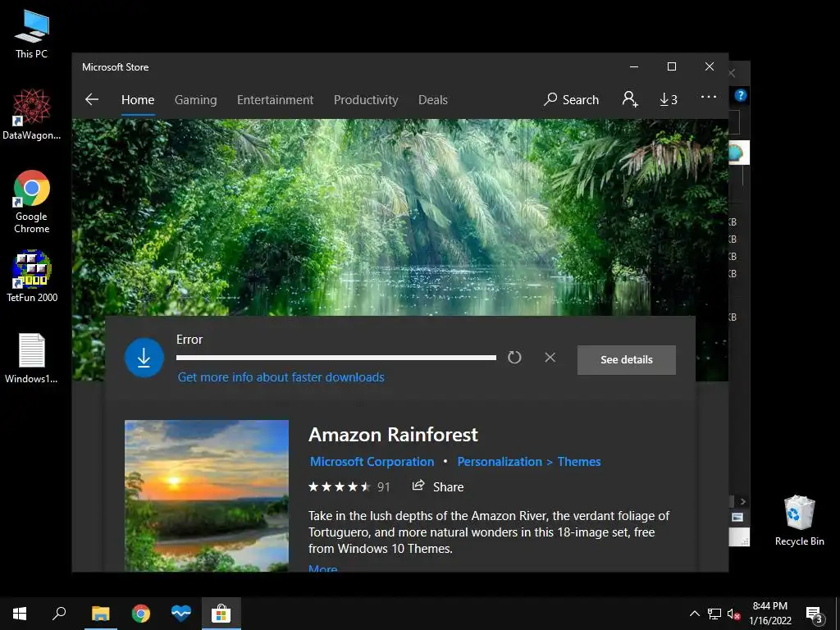Click the rainforest hero banner image
This screenshot has width=840, height=630.
(399, 217)
